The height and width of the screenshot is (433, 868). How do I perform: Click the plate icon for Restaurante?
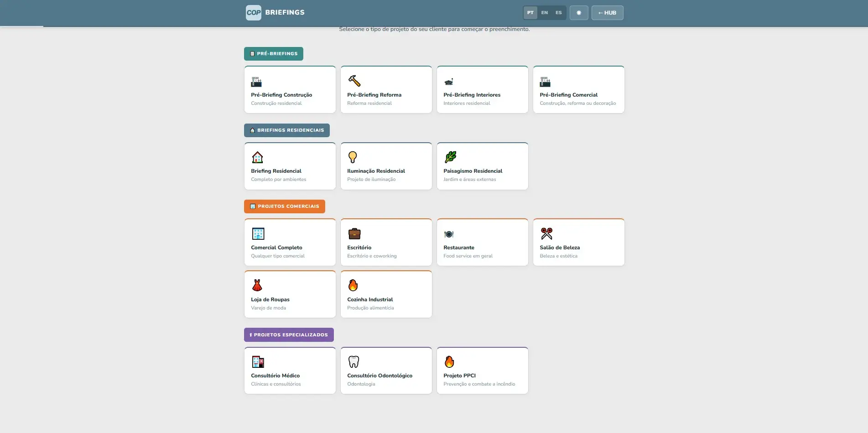449,234
